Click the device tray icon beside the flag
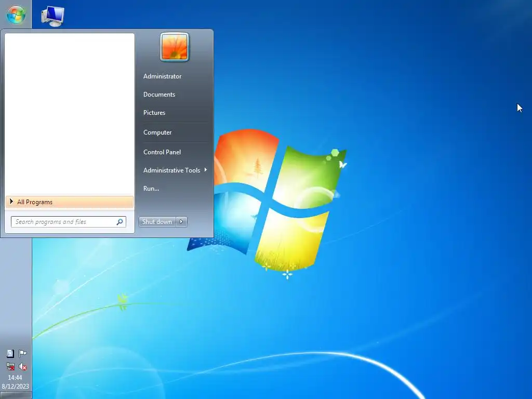This screenshot has height=399, width=532. [x=10, y=353]
